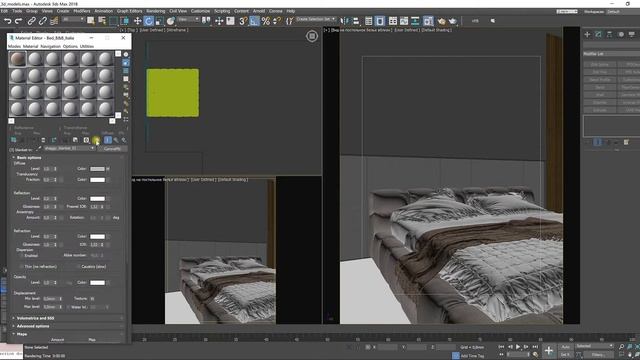Toggle the Caustics (slow) checkbox
The image size is (640, 360).
[x=78, y=267]
